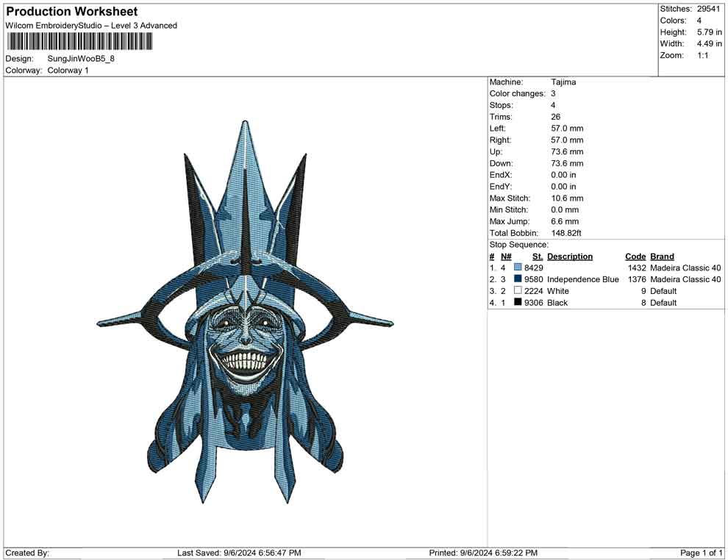Click the Stitches value '29541'
The height and width of the screenshot is (560, 728).
(708, 9)
